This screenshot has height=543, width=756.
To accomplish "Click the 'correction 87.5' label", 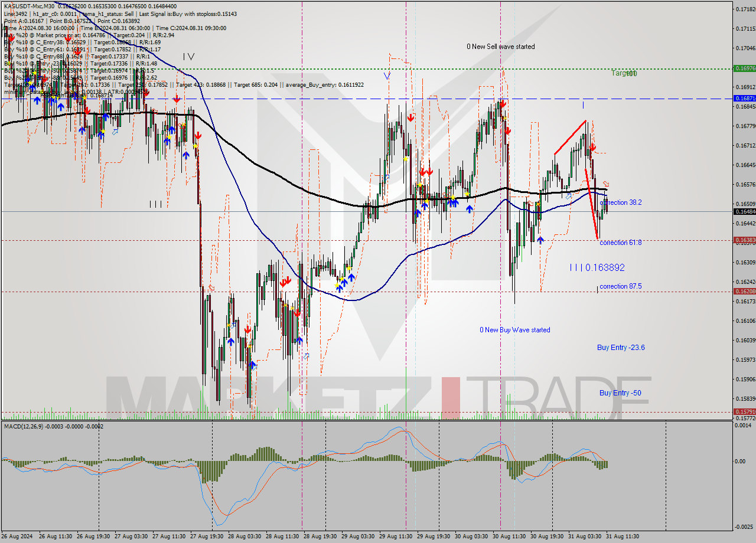I will (x=621, y=286).
